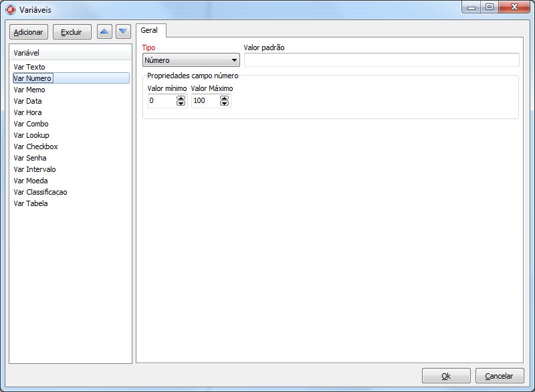The height and width of the screenshot is (392, 535).
Task: Click the move up arrow icon
Action: (104, 31)
